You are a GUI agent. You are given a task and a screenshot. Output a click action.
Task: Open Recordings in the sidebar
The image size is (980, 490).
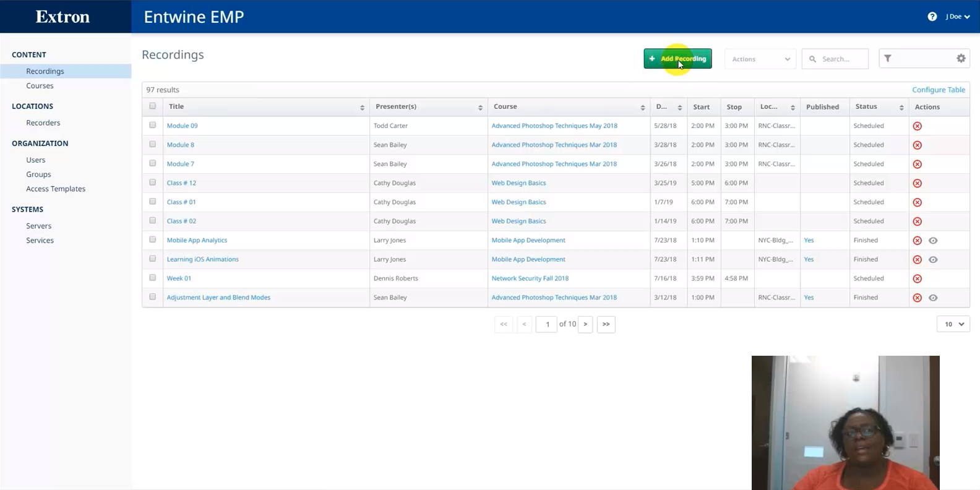[45, 71]
